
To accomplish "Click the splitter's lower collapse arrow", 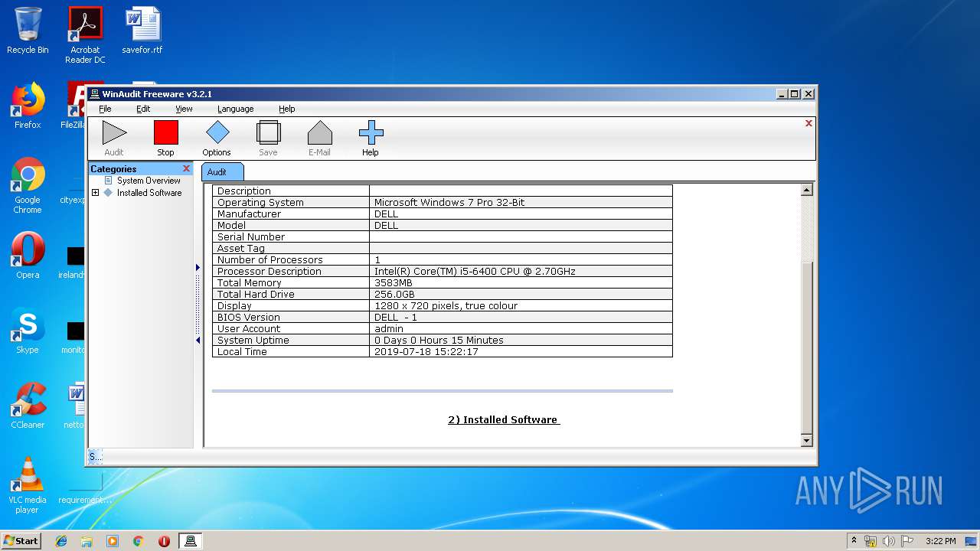I will coord(198,341).
